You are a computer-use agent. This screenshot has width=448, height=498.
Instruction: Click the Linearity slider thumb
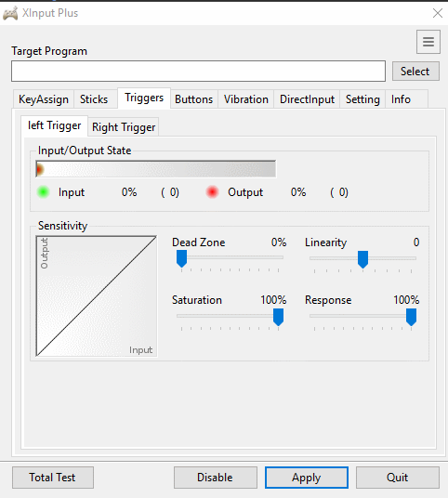click(x=362, y=259)
